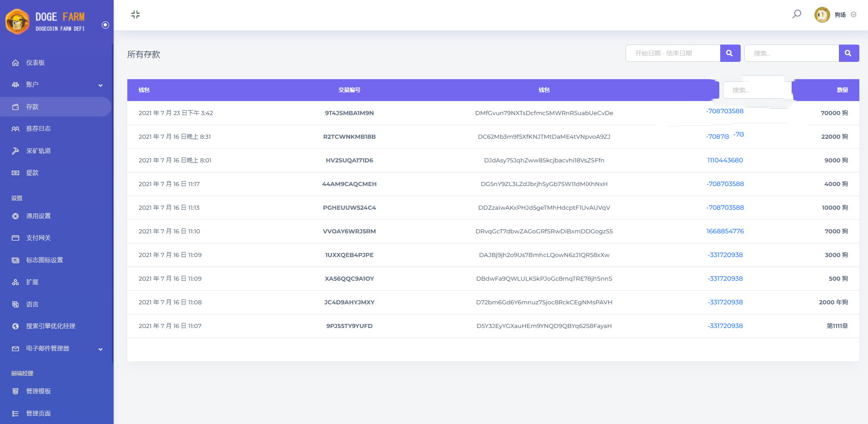Click the Doge user avatar icon
868x424 pixels.
pos(822,15)
